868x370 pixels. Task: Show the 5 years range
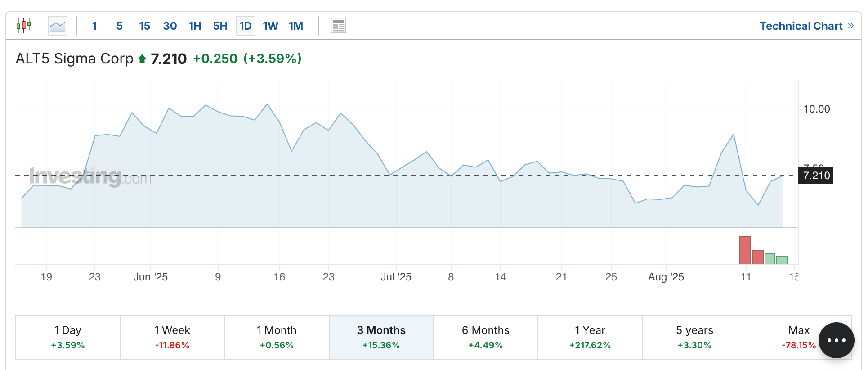tap(694, 337)
